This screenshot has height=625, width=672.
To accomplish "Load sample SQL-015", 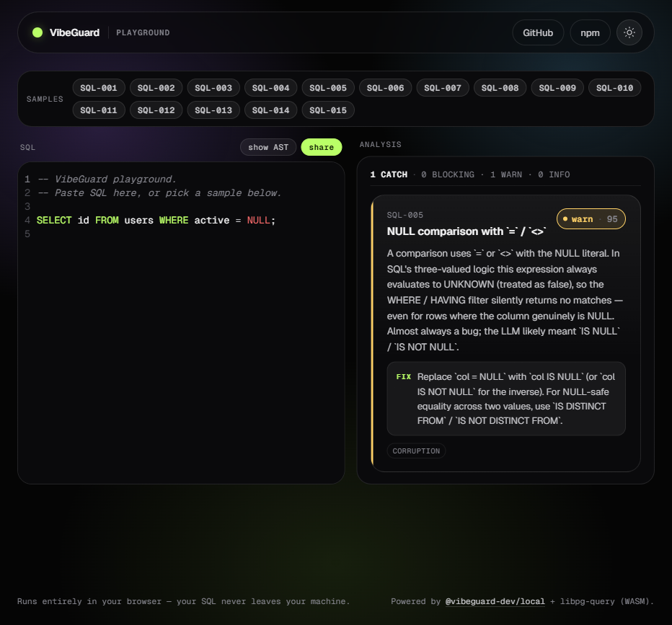I will 328,110.
